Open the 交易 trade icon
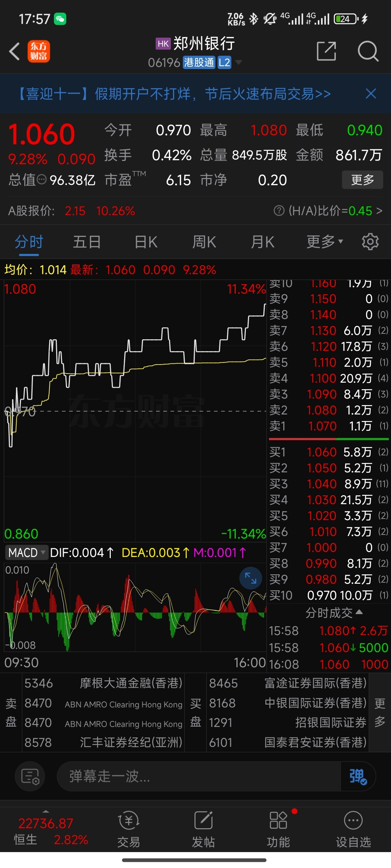This screenshot has width=391, height=868. [x=129, y=829]
